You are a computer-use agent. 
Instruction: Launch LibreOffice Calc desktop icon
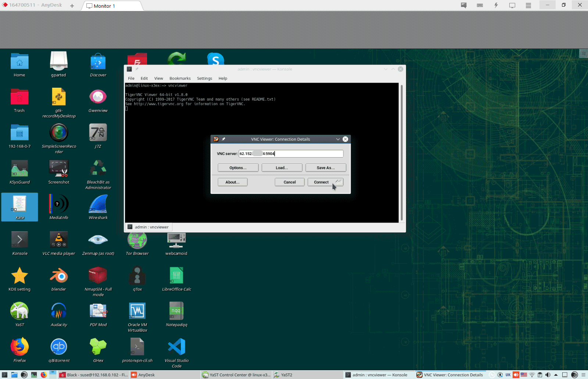[x=177, y=279]
